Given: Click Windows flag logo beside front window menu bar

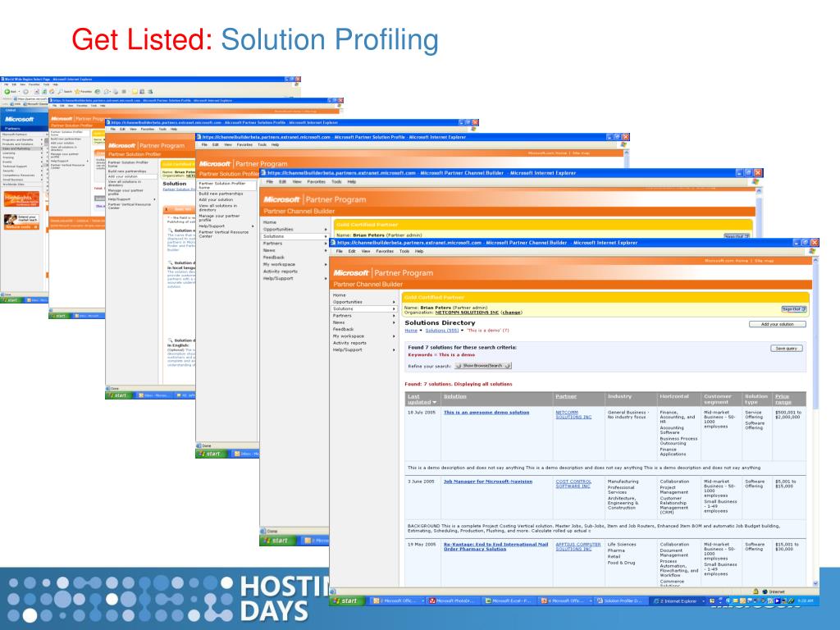Looking at the screenshot, I should 812,251.
